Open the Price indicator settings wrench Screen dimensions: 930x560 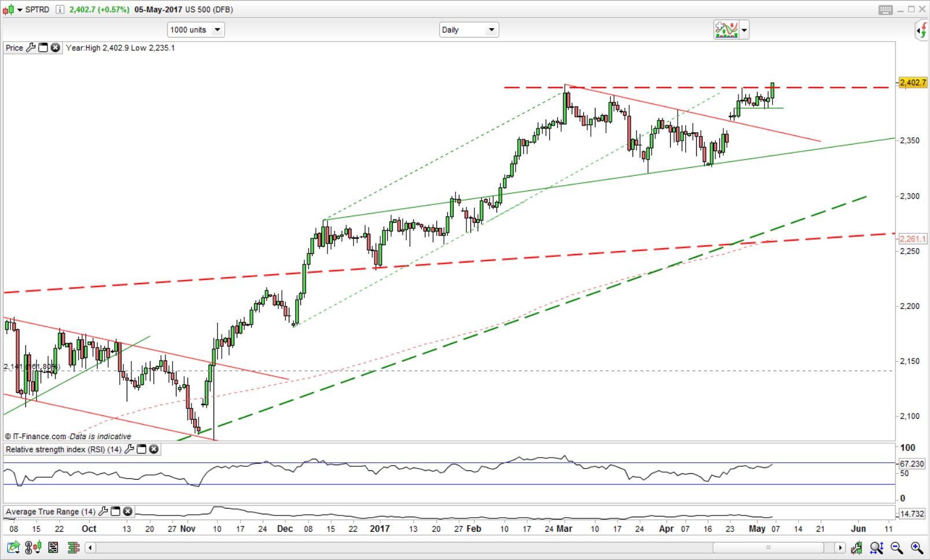31,48
